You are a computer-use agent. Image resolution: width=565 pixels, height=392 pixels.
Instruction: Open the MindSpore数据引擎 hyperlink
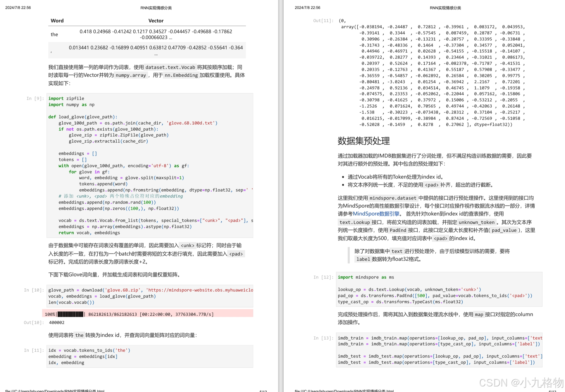376,214
